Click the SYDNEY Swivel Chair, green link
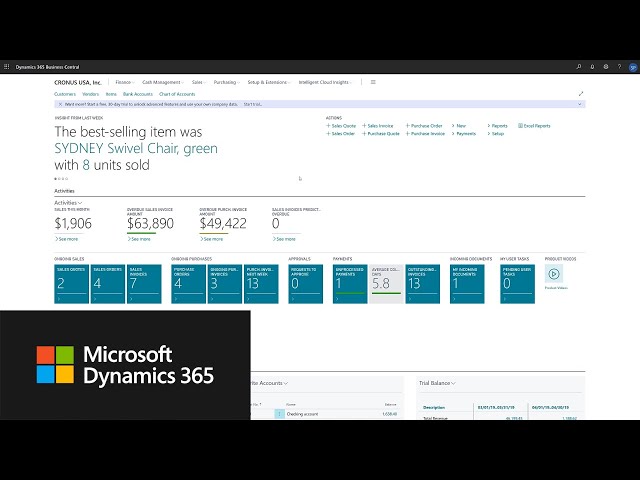Viewport: 640px width, 480px height. click(x=135, y=148)
